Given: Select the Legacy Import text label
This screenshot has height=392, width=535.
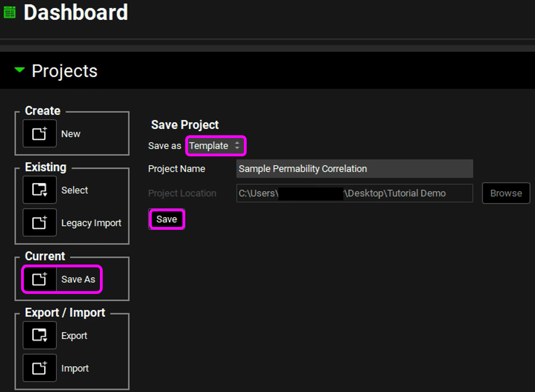Looking at the screenshot, I should (x=91, y=223).
